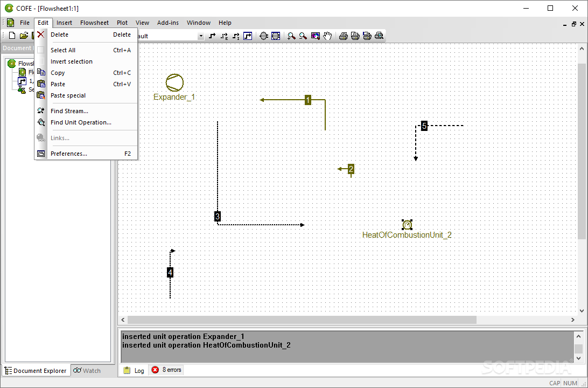Choose Select All in Edit menu

(86, 50)
